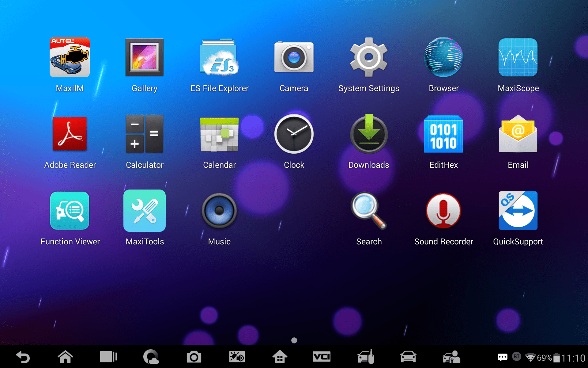This screenshot has width=588, height=368.
Task: Launch the Clock app
Action: click(294, 134)
